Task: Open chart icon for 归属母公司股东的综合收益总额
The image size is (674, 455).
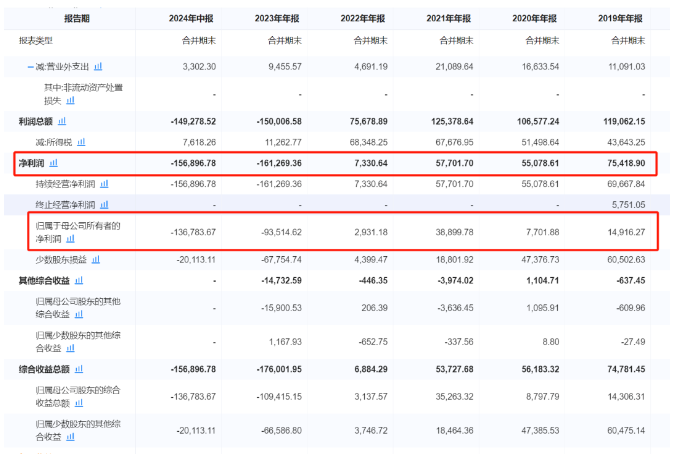Action: click(79, 403)
